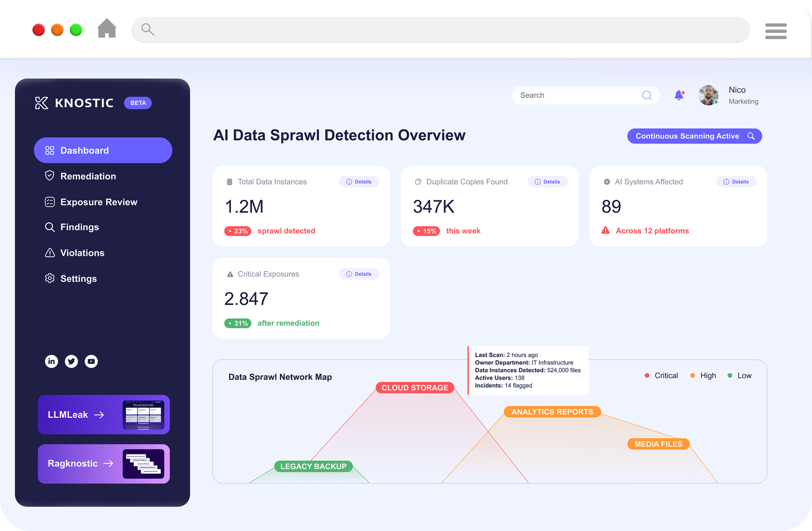Click Nico's profile avatar
812x531 pixels.
pos(708,95)
